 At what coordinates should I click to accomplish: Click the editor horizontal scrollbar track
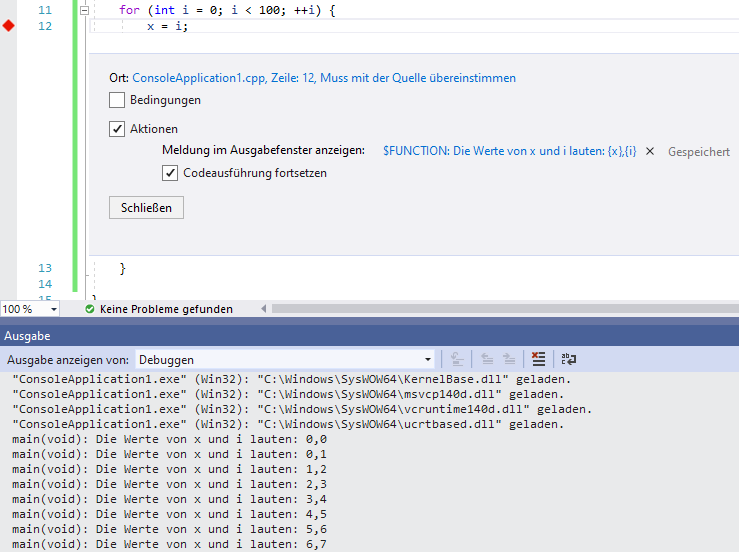click(x=505, y=309)
